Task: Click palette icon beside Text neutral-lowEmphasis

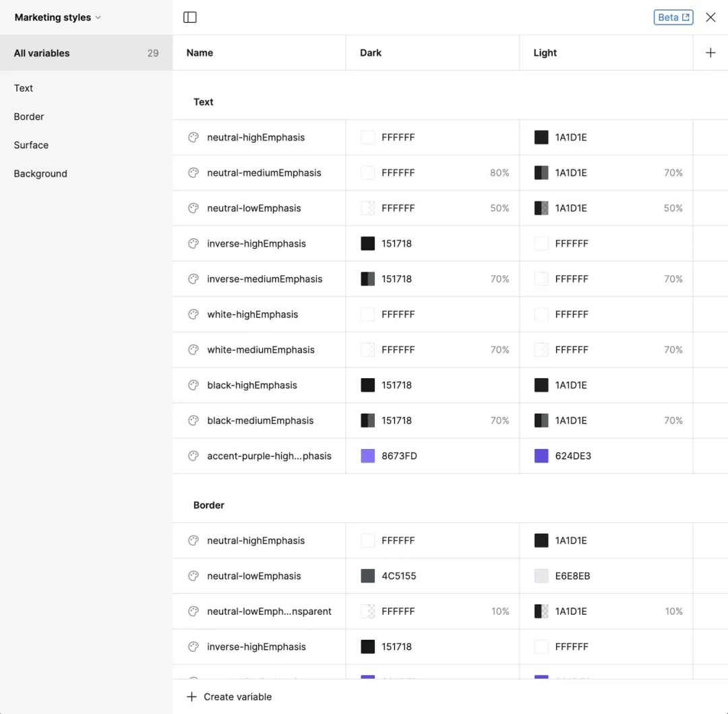Action: point(193,208)
